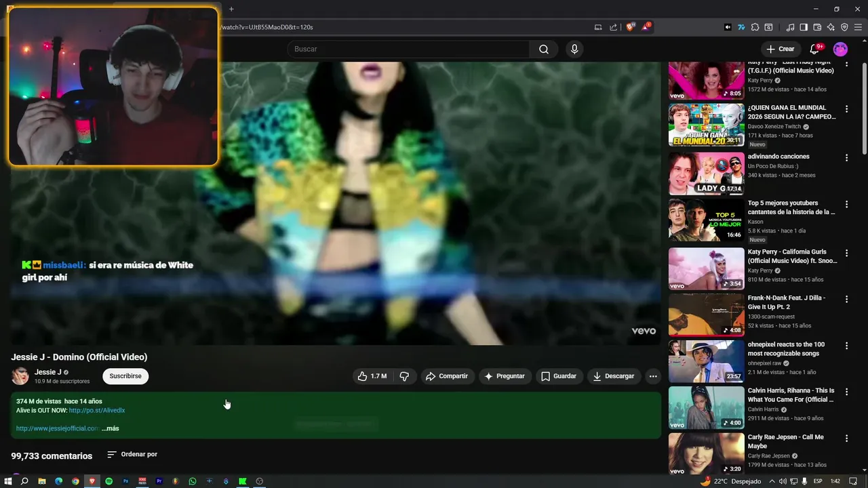Open Brave Shields lion icon
The width and height of the screenshot is (868, 488).
point(631,27)
